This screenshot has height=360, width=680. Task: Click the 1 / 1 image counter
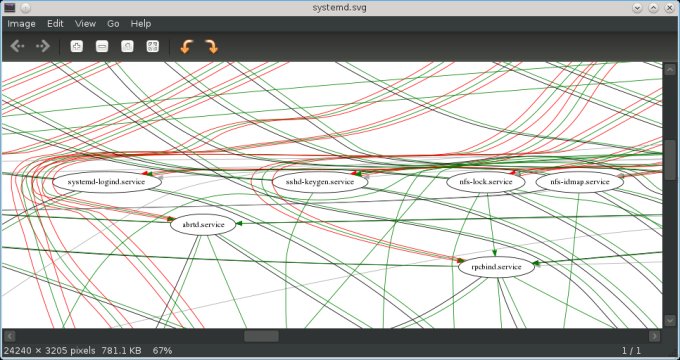tap(631, 350)
